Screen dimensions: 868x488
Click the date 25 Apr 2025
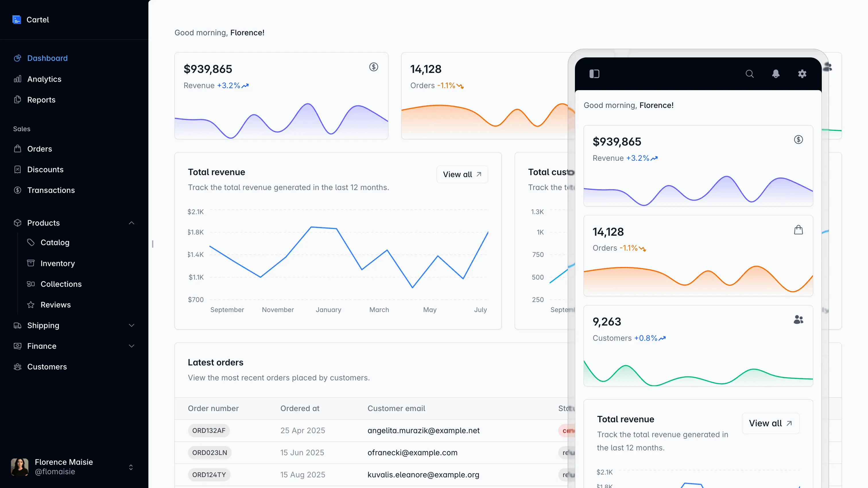pos(303,430)
